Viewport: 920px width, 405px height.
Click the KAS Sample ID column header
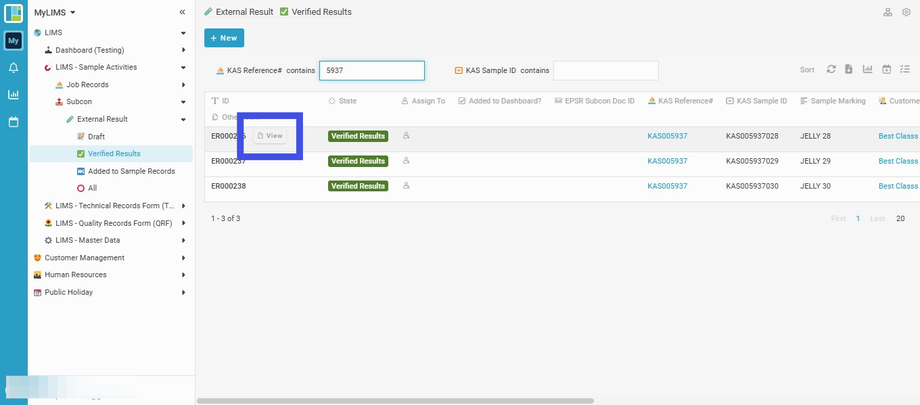[756, 101]
